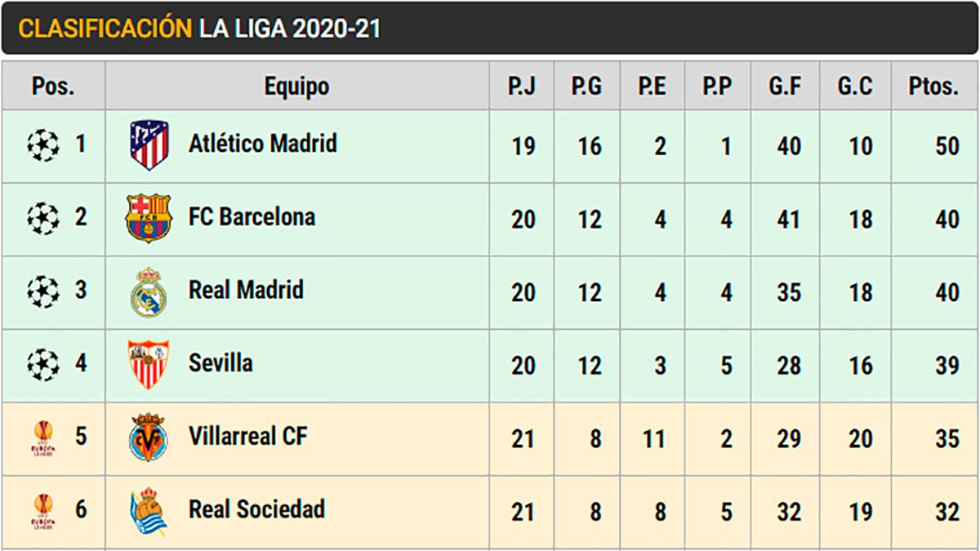Click Champions League ball icon beside position 1
Viewport: 980px width, 551px height.
pyautogui.click(x=43, y=145)
